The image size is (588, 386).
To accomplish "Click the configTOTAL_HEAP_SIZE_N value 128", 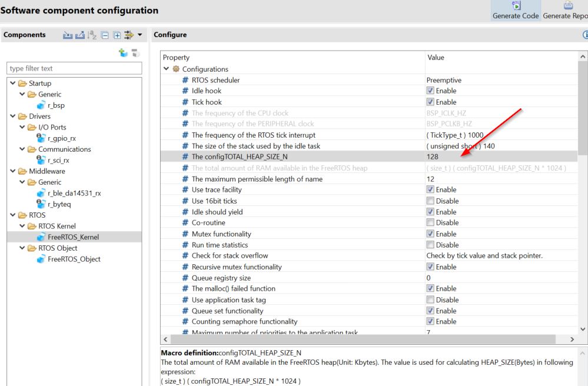I will [433, 157].
